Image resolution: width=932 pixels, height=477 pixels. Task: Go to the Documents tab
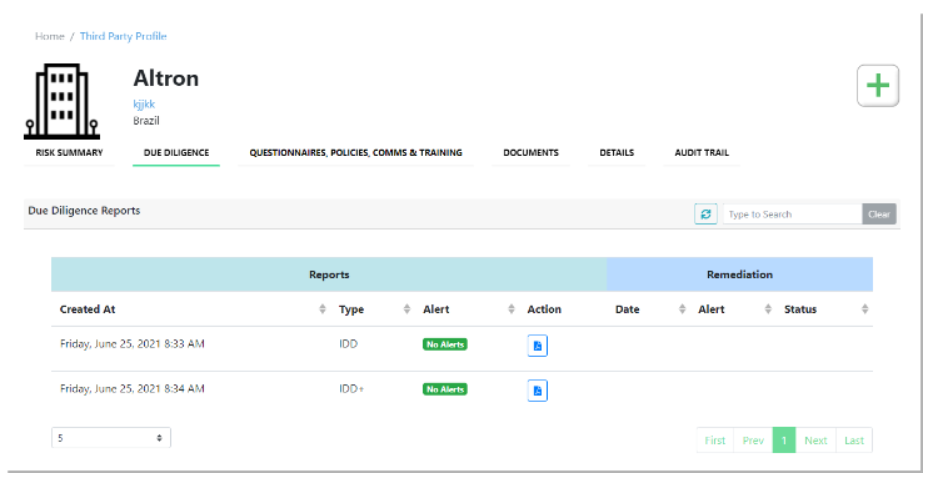pos(531,153)
